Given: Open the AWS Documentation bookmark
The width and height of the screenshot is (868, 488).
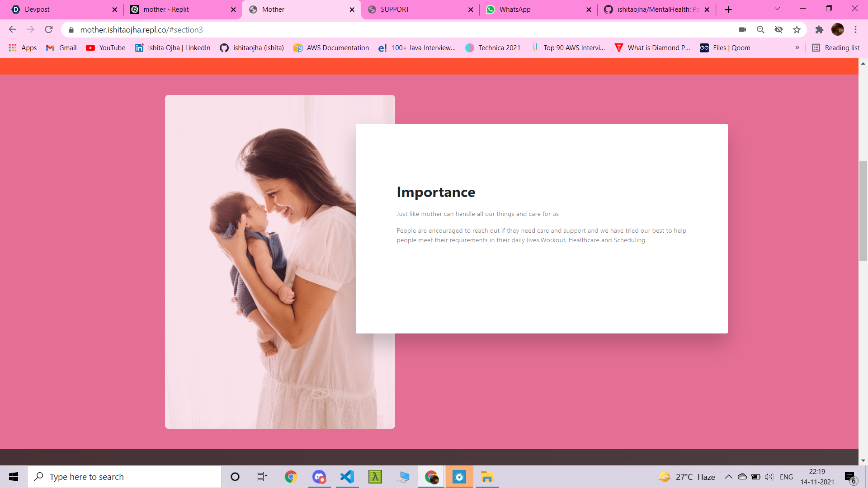Looking at the screenshot, I should tap(331, 48).
